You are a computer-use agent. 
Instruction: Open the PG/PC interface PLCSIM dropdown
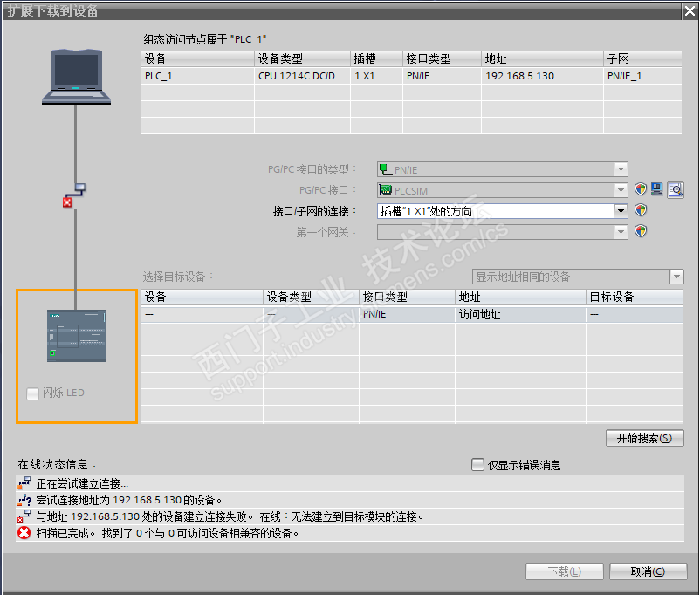coord(621,190)
